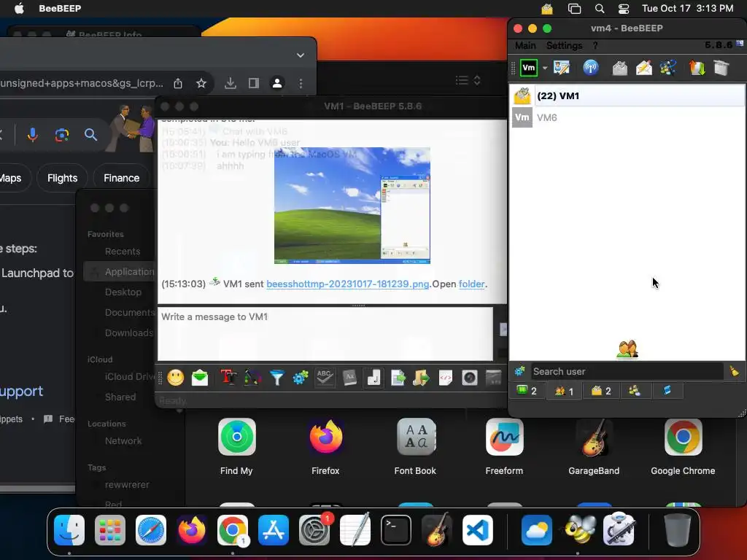Toggle the enter key send option button
The width and height of the screenshot is (747, 560).
[x=373, y=378]
